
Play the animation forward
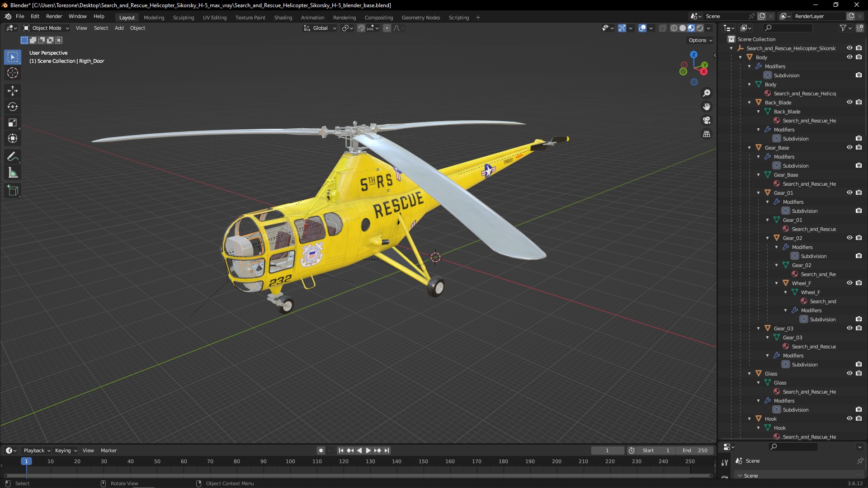(x=368, y=450)
